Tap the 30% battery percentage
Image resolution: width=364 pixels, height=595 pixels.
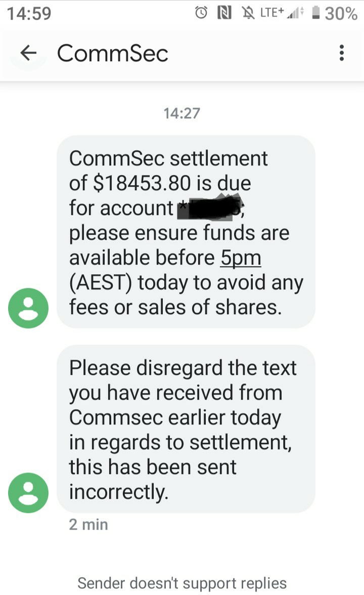pyautogui.click(x=341, y=13)
